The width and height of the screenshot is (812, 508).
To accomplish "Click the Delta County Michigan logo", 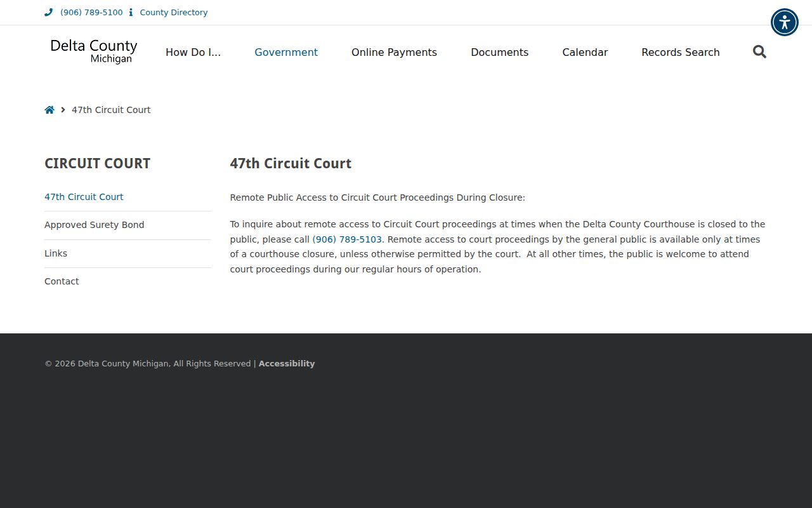I will pos(94,51).
